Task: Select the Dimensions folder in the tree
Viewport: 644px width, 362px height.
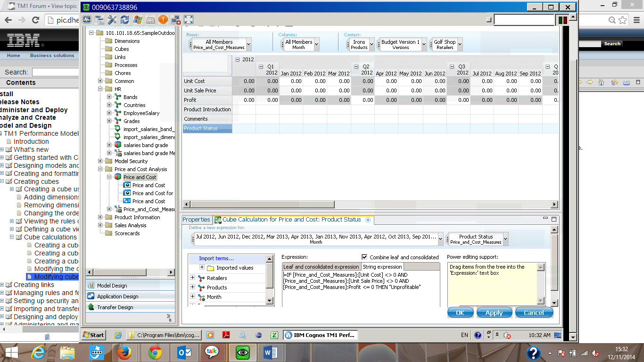Action: click(x=127, y=41)
